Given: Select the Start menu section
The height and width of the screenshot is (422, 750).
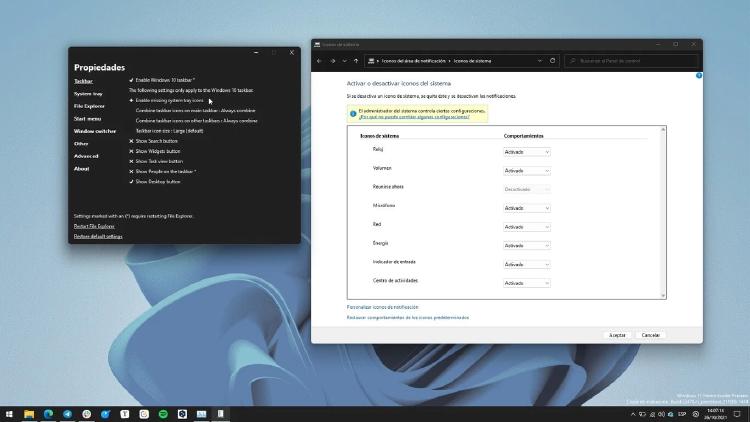Looking at the screenshot, I should [x=87, y=118].
